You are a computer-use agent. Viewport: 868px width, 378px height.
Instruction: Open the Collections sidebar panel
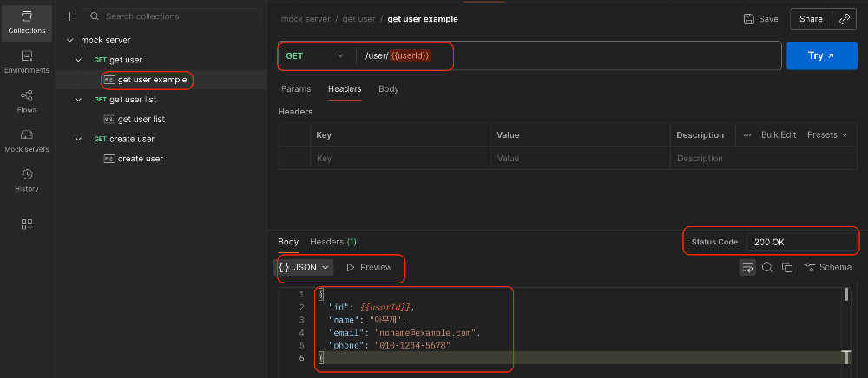(27, 23)
